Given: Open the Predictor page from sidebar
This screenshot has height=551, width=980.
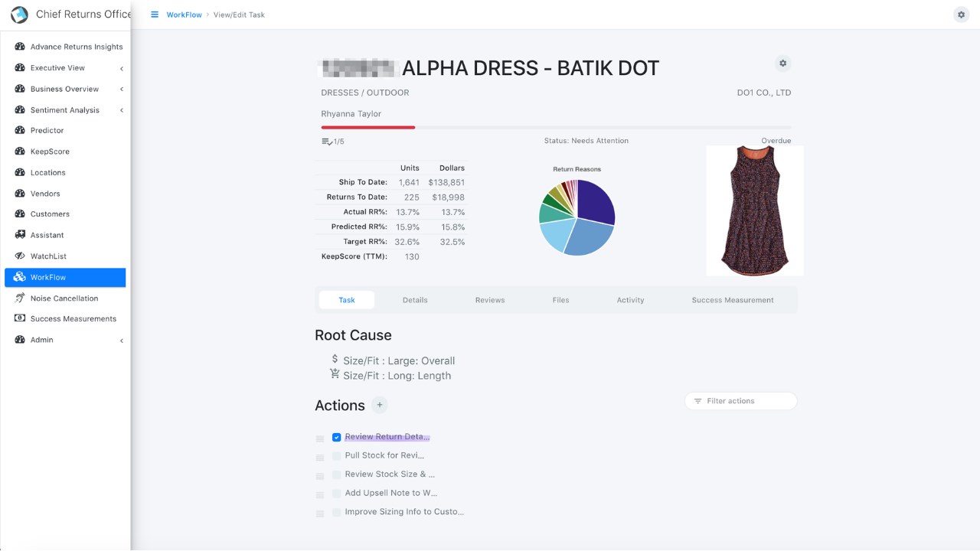Looking at the screenshot, I should click(47, 131).
